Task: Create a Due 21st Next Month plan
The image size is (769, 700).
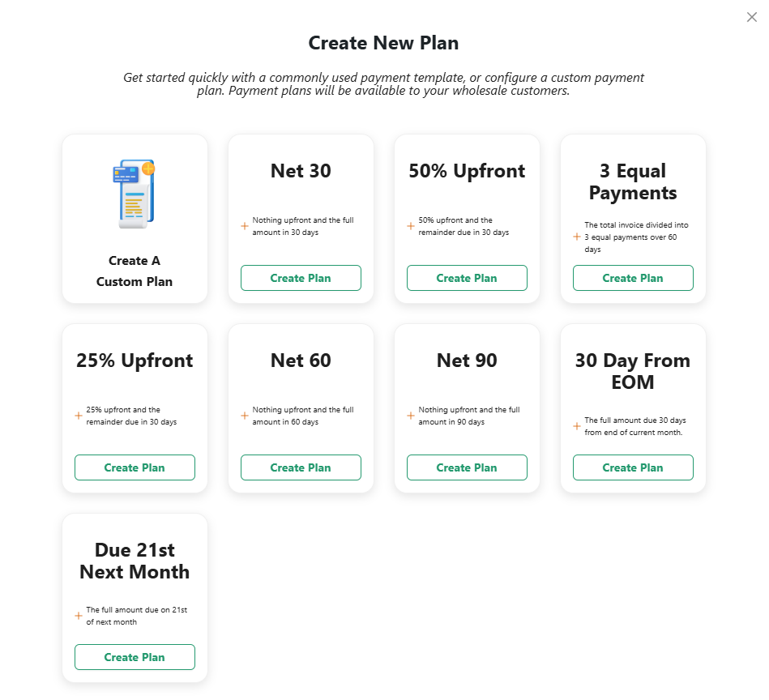Action: point(135,657)
